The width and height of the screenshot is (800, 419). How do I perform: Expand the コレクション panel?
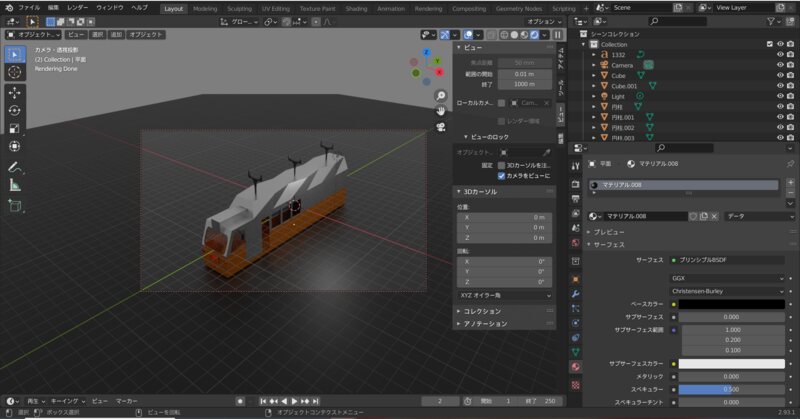480,311
